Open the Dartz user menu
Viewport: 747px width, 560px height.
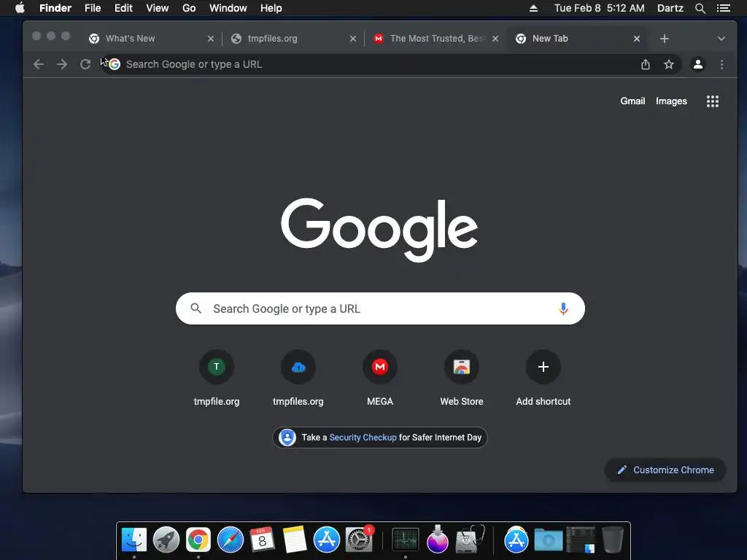coord(670,8)
